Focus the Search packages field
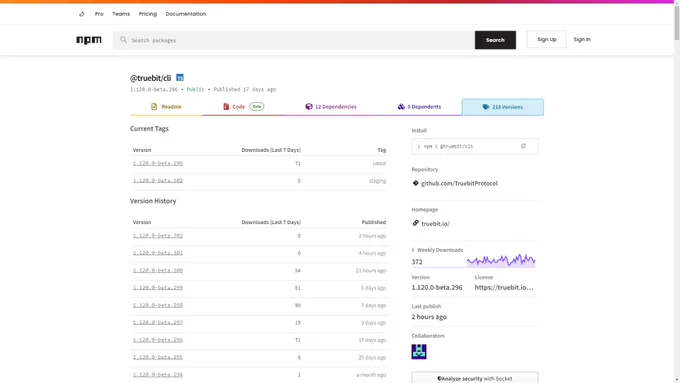 point(293,40)
